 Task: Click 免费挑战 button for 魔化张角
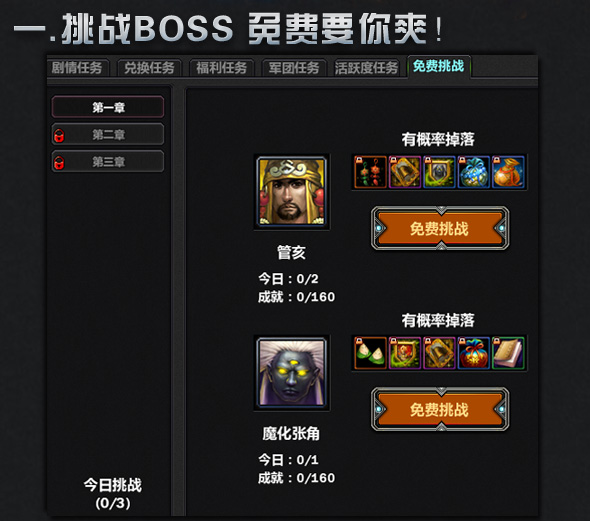point(440,409)
